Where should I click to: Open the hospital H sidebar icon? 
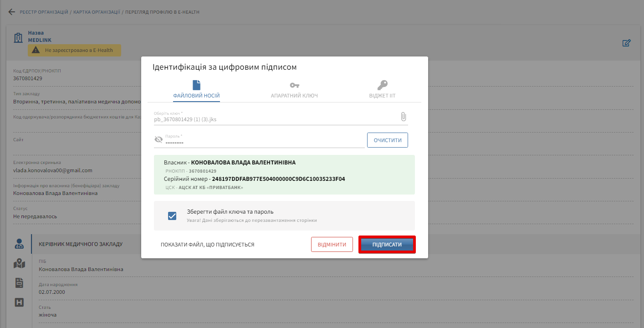(x=19, y=302)
